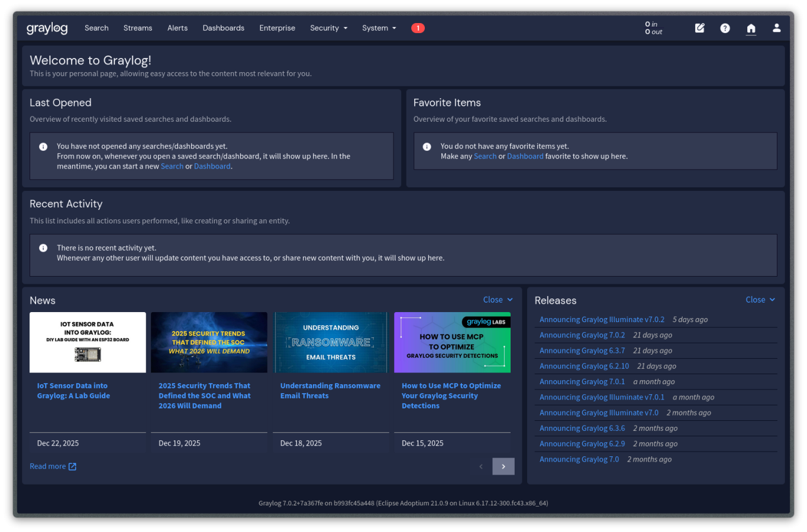The height and width of the screenshot is (532, 807).
Task: Open the Understanding Ransomware Email Threats thumbnail
Action: click(331, 342)
